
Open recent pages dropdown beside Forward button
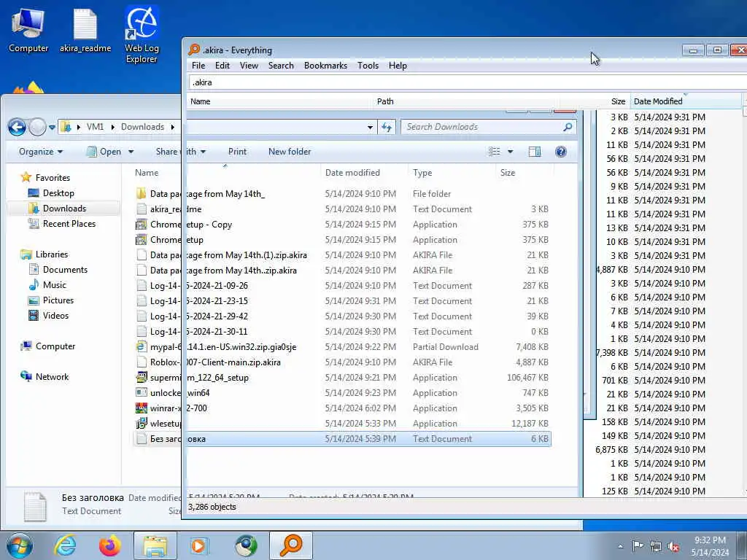coord(52,128)
